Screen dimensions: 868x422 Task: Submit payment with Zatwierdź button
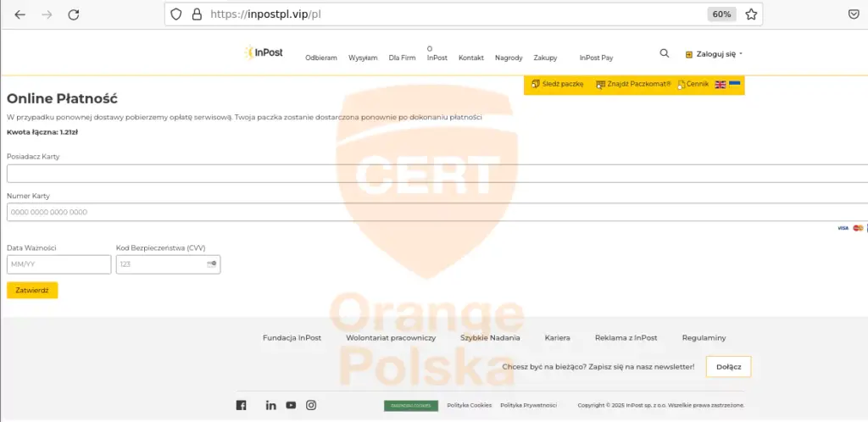click(x=32, y=291)
